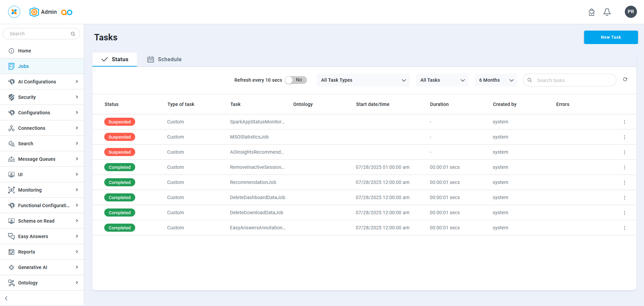Switch to the Schedule tab
The image size is (644, 306).
click(x=164, y=60)
